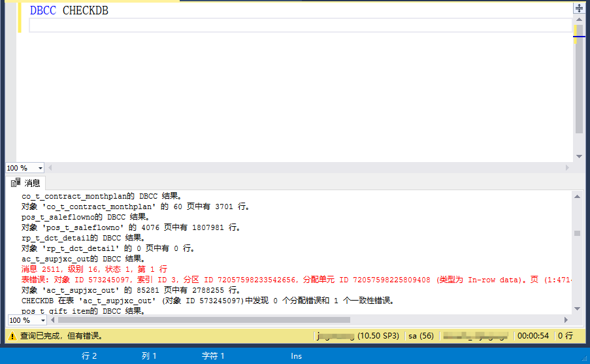Click the sa (56) login status item
This screenshot has height=364, width=590.
[419, 336]
